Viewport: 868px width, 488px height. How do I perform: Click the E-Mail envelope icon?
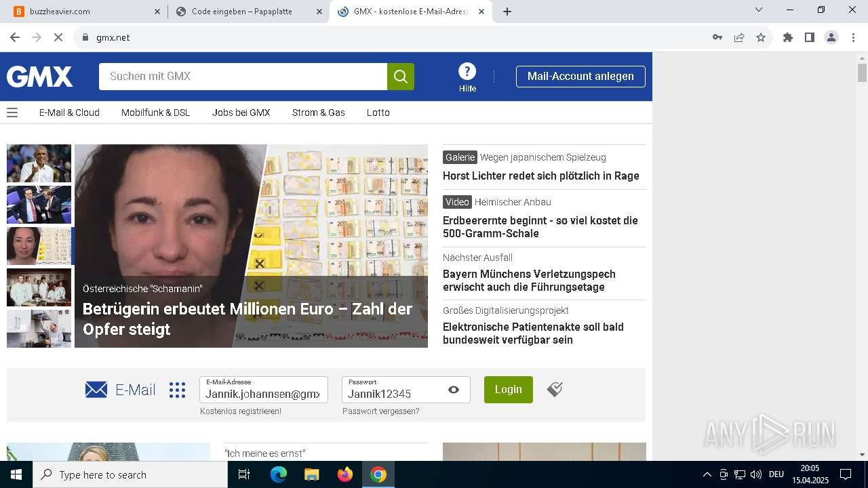96,390
